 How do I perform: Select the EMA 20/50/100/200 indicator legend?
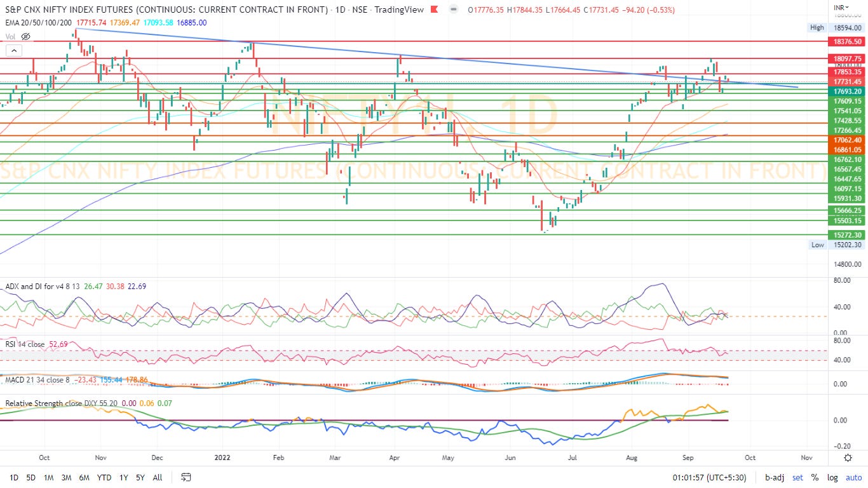click(x=37, y=22)
